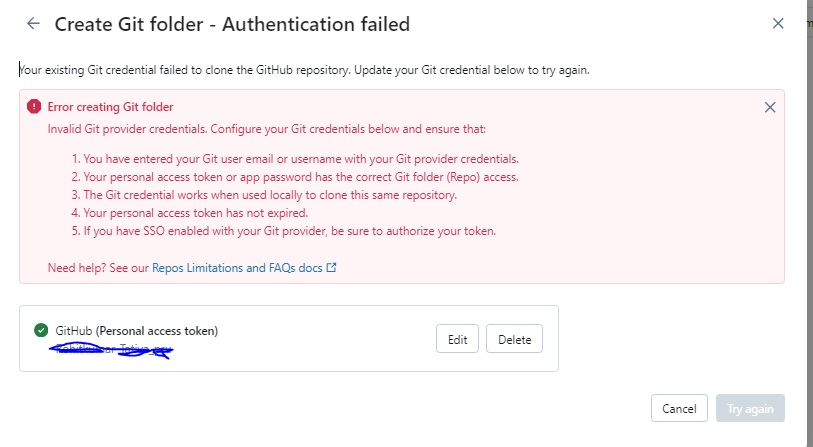Click the Git user email list item
Viewport: 813px width, 447px height.
point(295,159)
